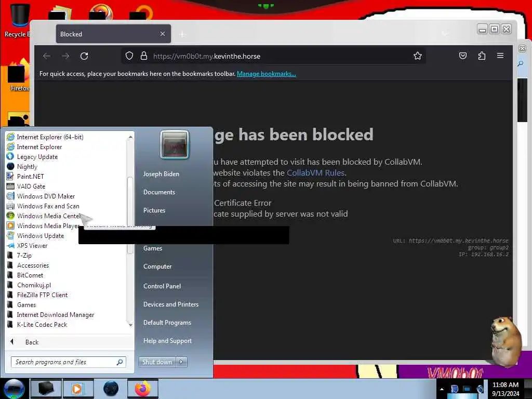Click the Firefox reload page icon
This screenshot has height=399, width=532.
point(84,56)
